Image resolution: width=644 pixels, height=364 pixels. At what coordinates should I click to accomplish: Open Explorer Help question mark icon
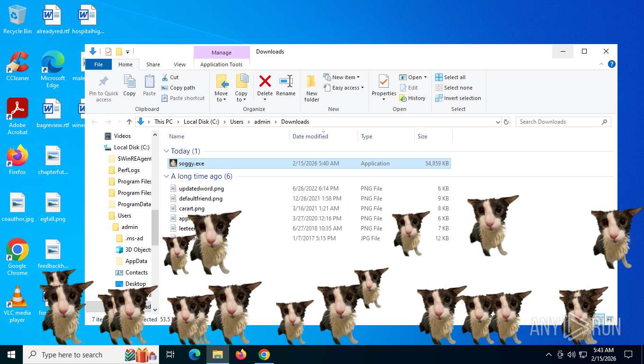click(x=612, y=64)
